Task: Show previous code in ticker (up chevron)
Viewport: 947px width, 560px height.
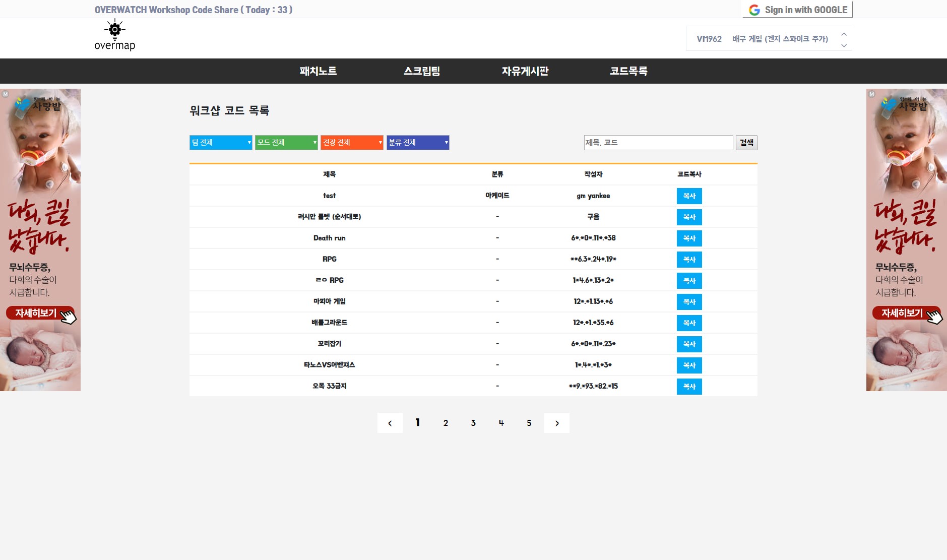Action: (844, 34)
